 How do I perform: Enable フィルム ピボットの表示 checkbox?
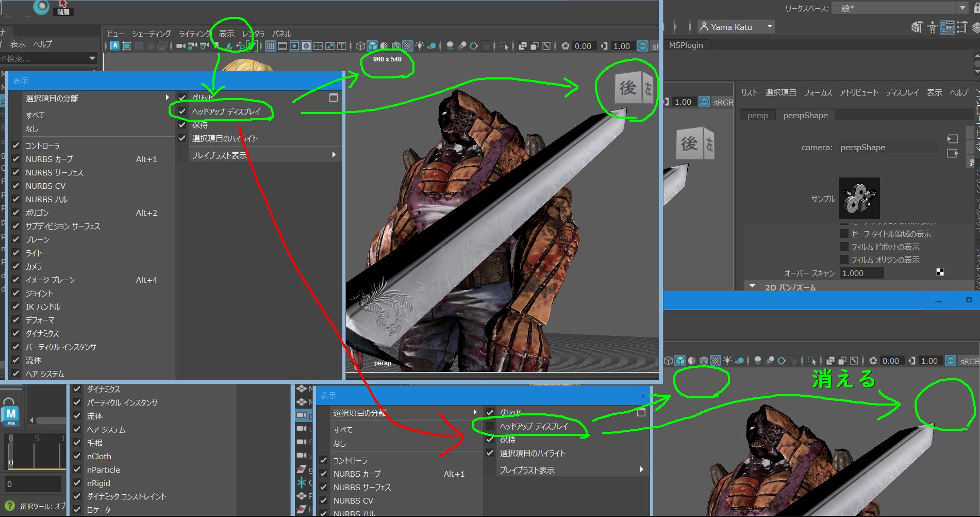[x=844, y=247]
